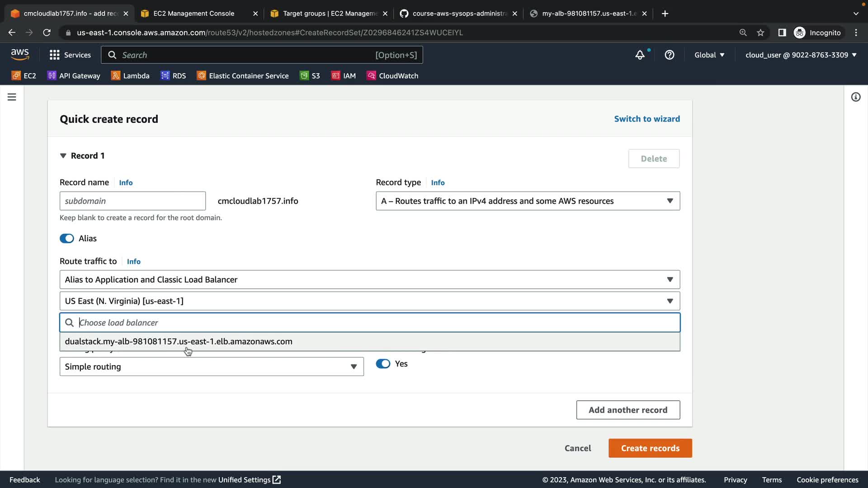The image size is (868, 488).
Task: Click the AWS logo home icon
Action: click(x=20, y=55)
